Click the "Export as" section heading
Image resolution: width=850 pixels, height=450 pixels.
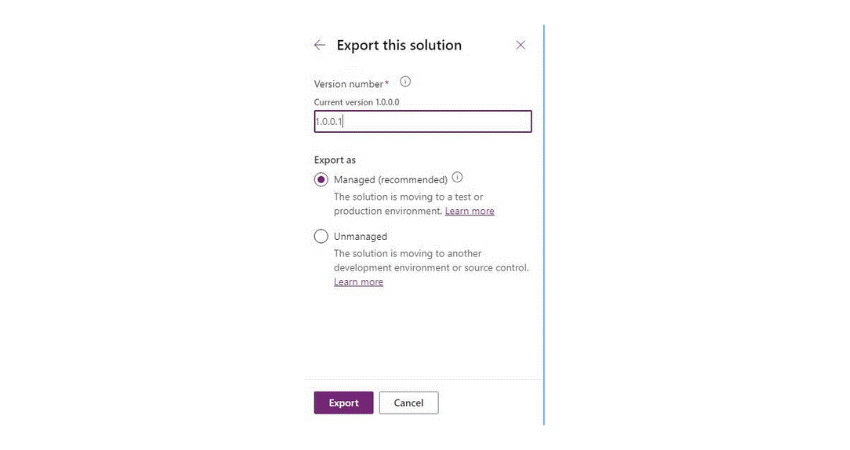pos(335,160)
